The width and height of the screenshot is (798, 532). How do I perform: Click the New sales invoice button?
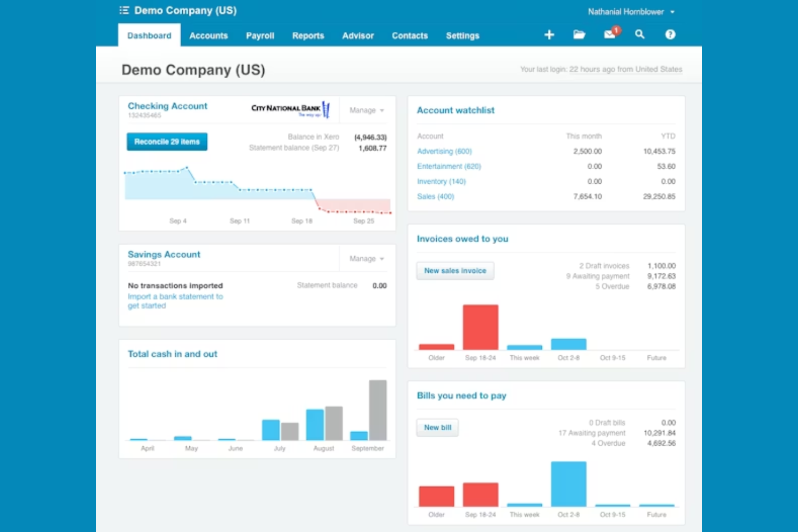click(x=455, y=271)
